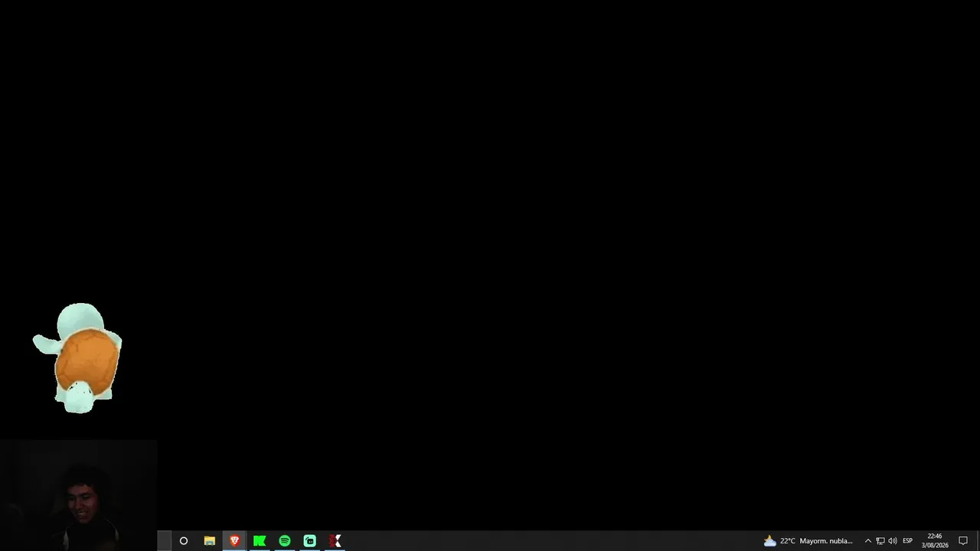Switch to the Brave browser
Screen dimensions: 980x551
[234, 541]
